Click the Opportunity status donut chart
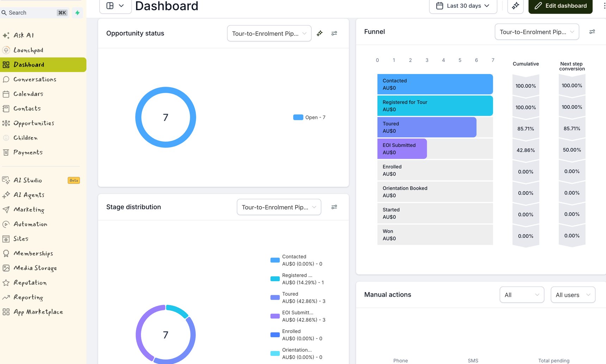The width and height of the screenshot is (606, 364). pos(166,117)
